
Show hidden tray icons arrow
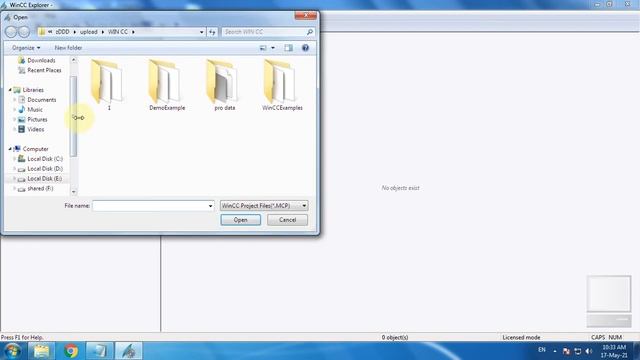555,351
